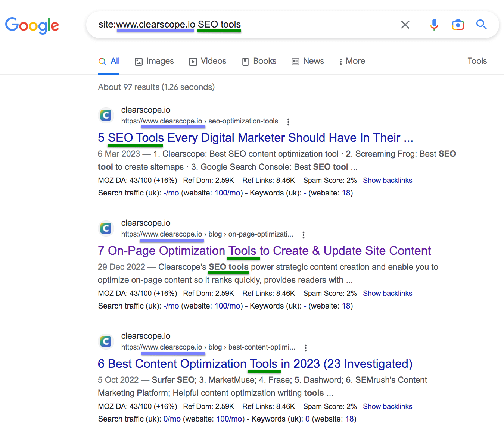The height and width of the screenshot is (438, 504).
Task: Click Clearscope favicon of the 6 Best Content result
Action: (x=106, y=341)
